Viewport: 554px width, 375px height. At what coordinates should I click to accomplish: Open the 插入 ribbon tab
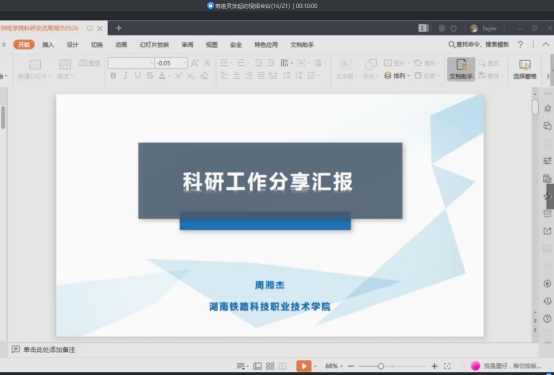[x=48, y=45]
